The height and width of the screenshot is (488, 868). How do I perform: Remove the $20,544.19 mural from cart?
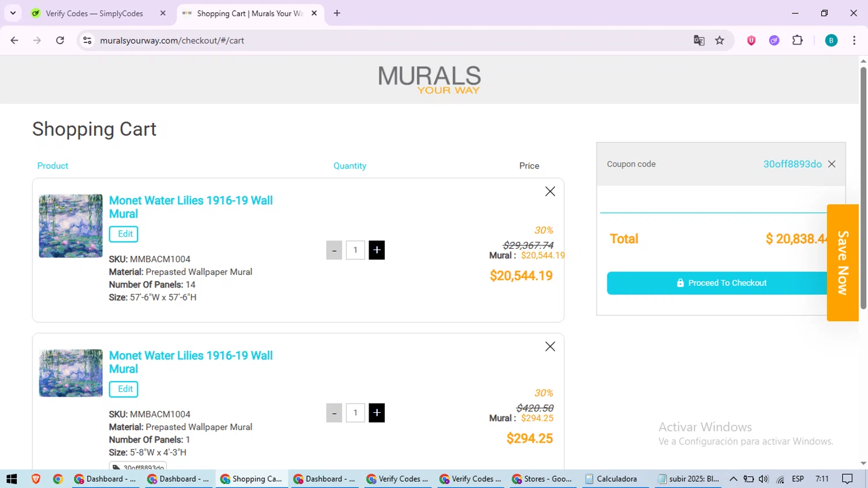click(x=550, y=192)
